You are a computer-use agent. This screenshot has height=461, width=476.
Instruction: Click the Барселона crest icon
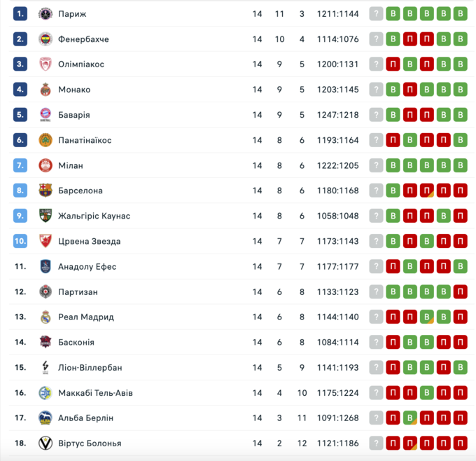pyautogui.click(x=45, y=191)
